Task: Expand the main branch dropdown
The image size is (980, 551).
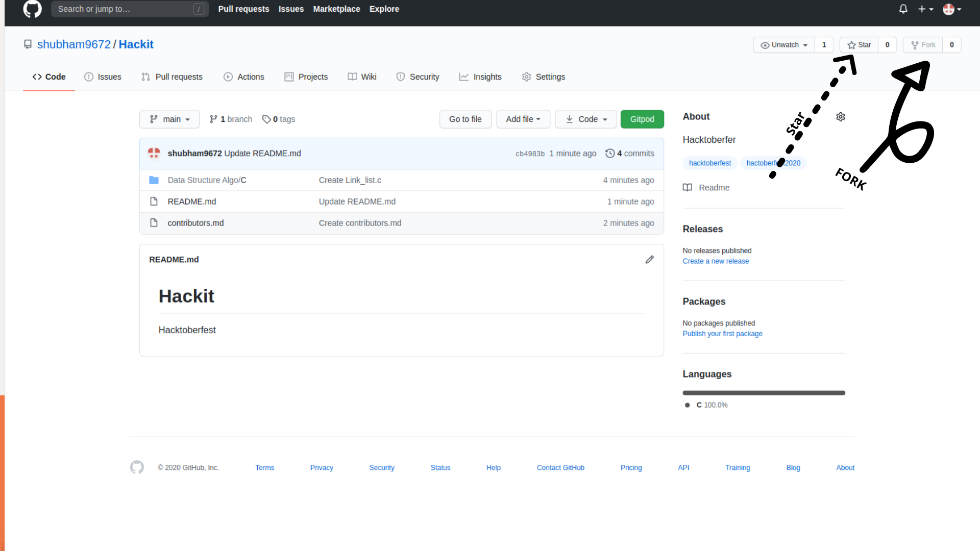Action: (x=169, y=119)
